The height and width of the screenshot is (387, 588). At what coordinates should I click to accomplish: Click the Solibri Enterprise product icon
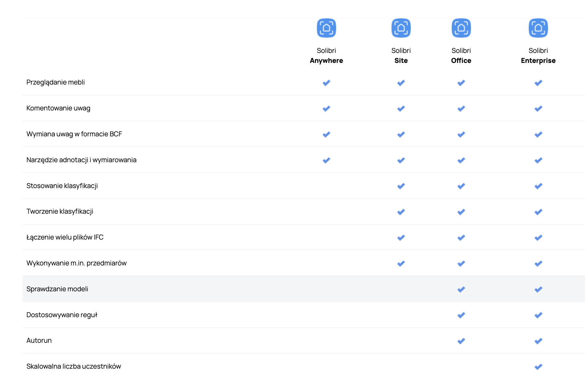[x=538, y=28]
